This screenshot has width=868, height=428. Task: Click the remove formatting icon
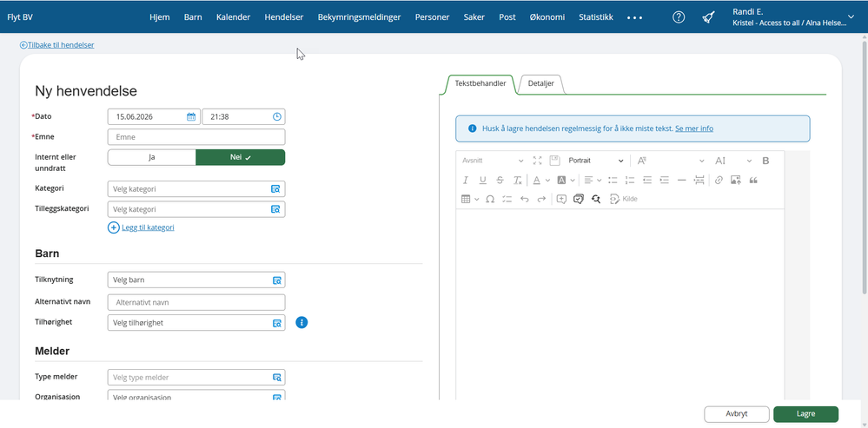tap(517, 180)
